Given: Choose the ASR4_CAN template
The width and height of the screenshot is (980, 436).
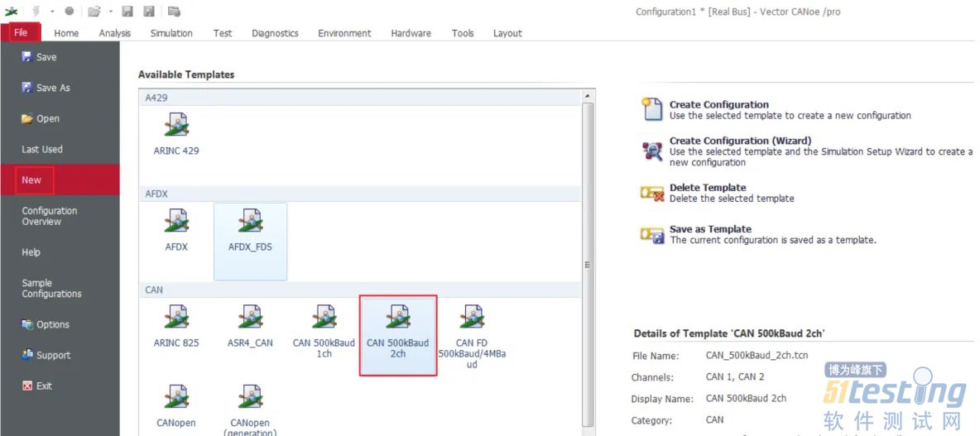Looking at the screenshot, I should pos(250,327).
